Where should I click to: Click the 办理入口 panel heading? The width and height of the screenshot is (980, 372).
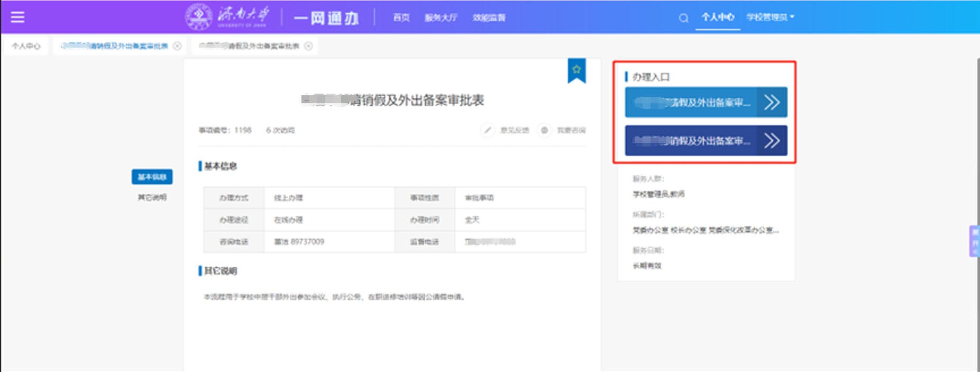click(x=651, y=77)
